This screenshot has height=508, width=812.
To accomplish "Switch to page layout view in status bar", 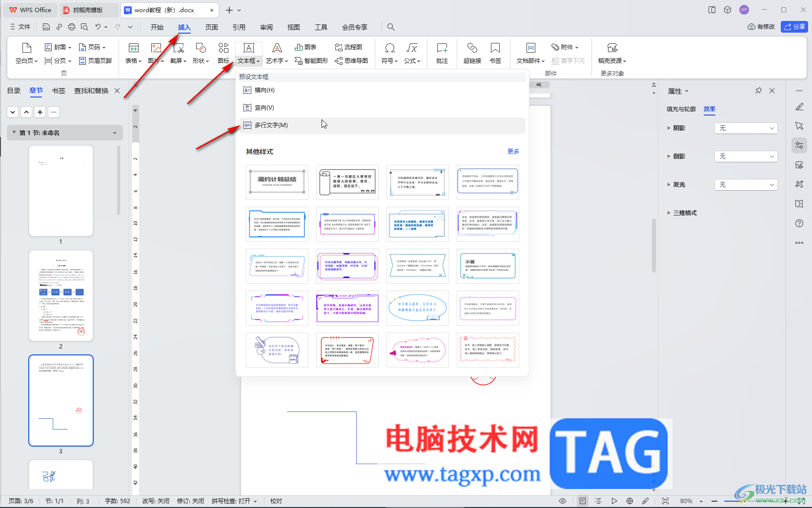I will pyautogui.click(x=583, y=501).
